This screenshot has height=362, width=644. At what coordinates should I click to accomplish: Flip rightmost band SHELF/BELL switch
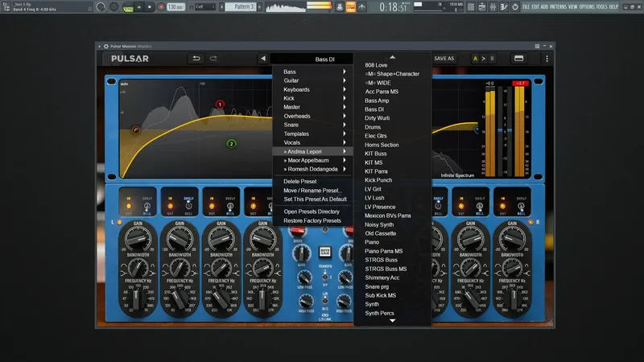[521, 206]
